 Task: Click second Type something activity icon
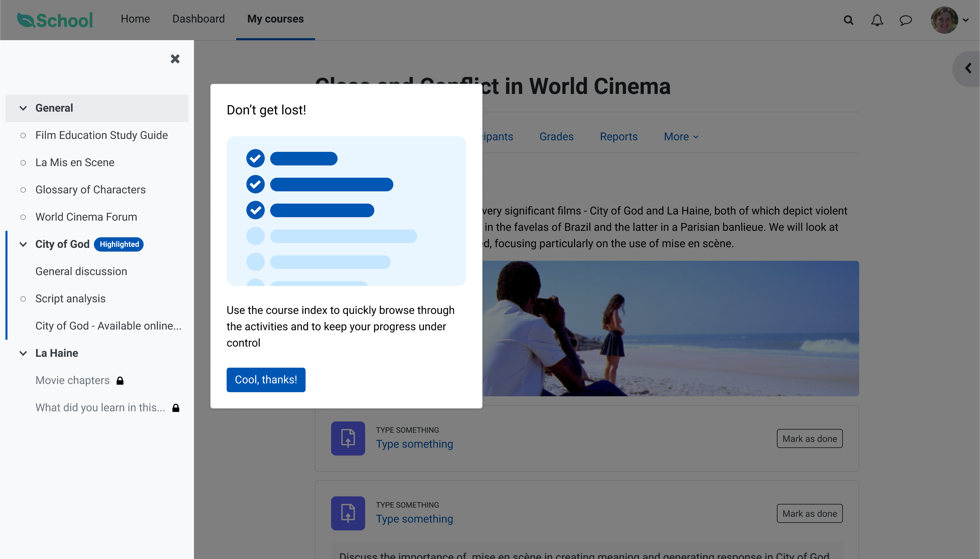[x=348, y=513]
